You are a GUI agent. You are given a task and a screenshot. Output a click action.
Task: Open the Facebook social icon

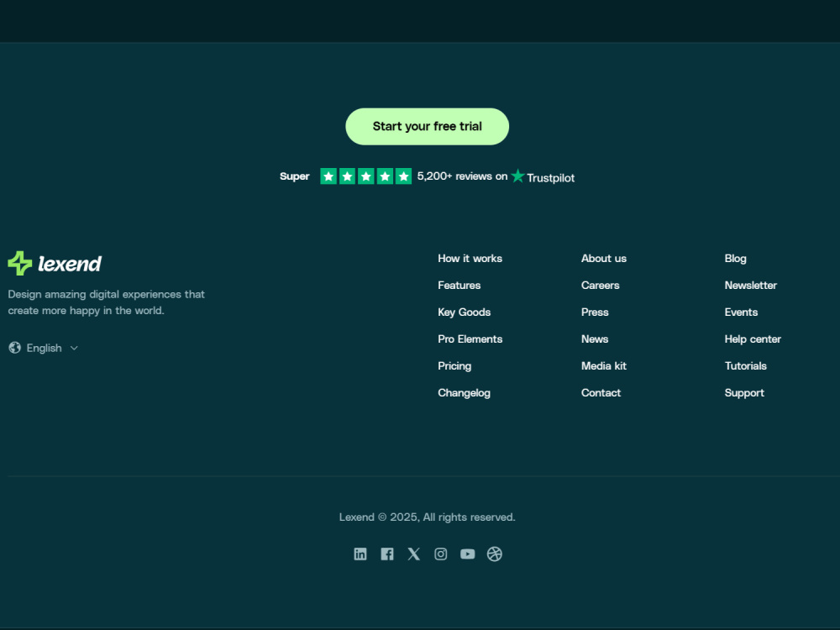(x=386, y=554)
